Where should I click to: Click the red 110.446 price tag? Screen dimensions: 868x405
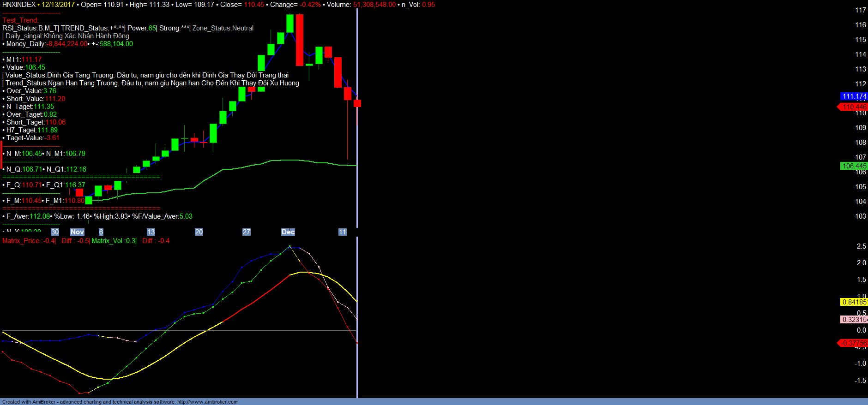[x=854, y=107]
